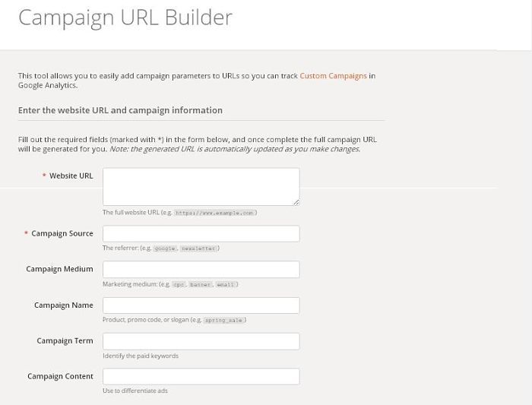The height and width of the screenshot is (405, 532).
Task: Click the Campaign Medium label
Action: pos(59,269)
